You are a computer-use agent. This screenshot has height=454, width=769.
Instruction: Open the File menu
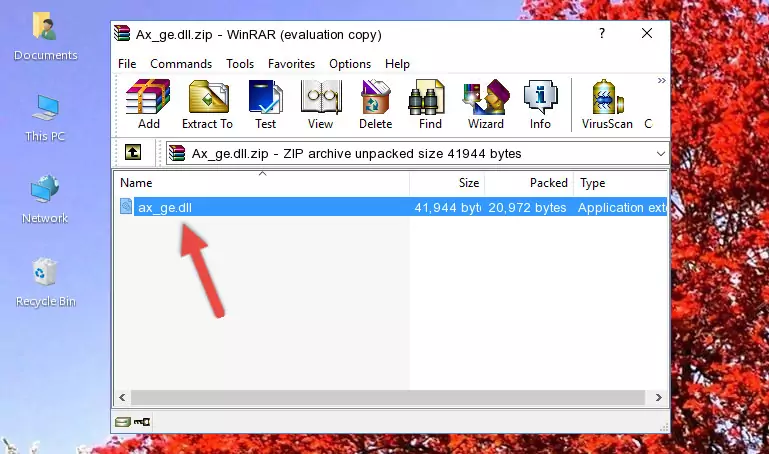tap(127, 64)
